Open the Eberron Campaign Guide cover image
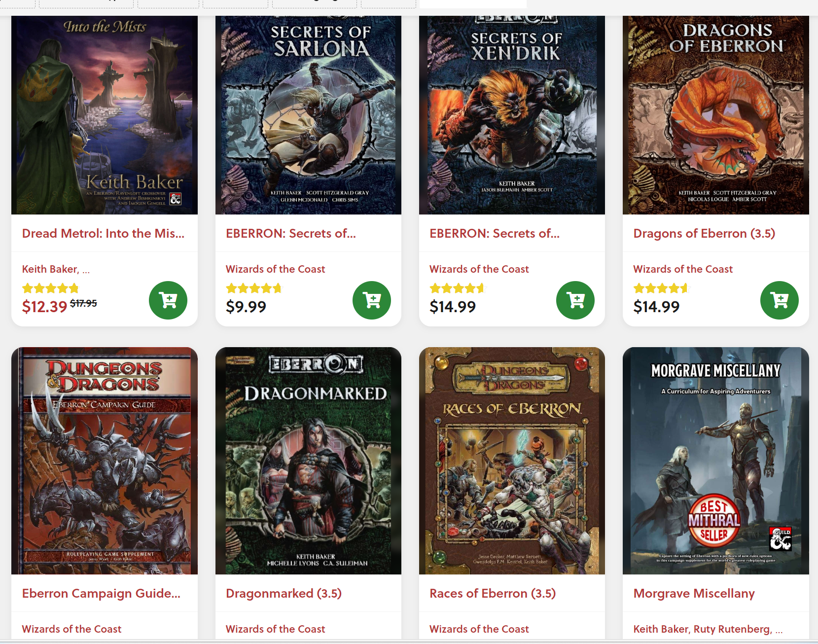 105,461
